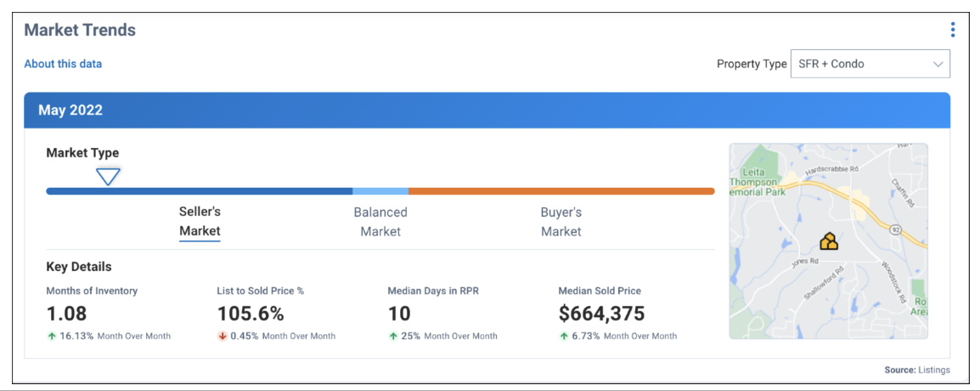Click the Key Details heading
980x391 pixels.
click(79, 267)
